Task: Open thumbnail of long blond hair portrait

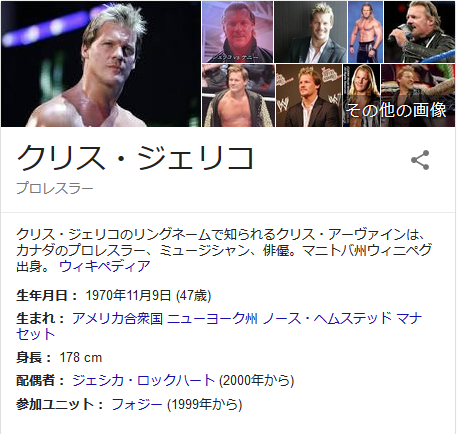Action: tap(361, 96)
